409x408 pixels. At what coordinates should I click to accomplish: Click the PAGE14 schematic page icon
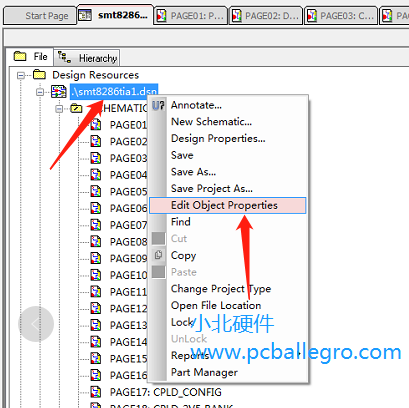pos(96,342)
